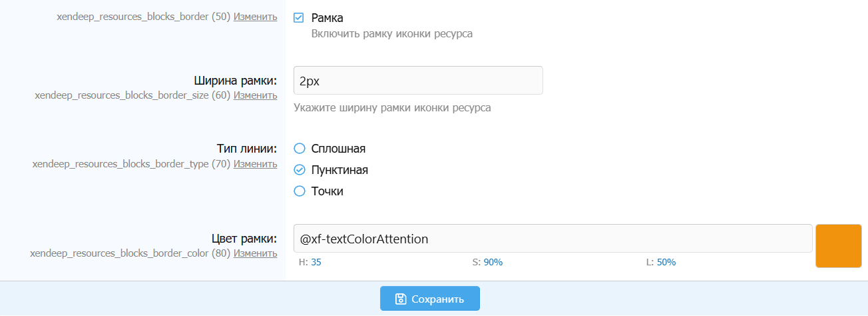Select the Сплошная line type radio
The image size is (868, 316).
pyautogui.click(x=299, y=149)
